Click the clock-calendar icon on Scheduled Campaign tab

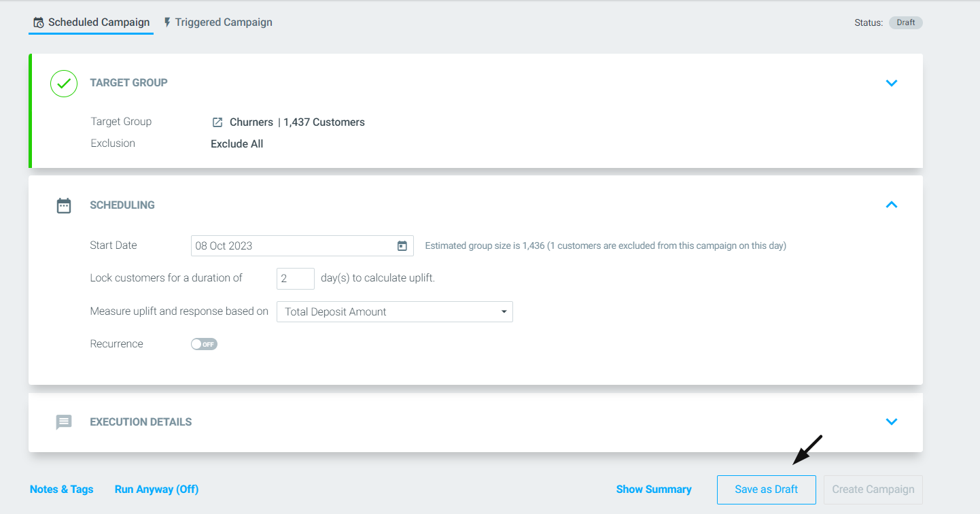[x=39, y=22]
